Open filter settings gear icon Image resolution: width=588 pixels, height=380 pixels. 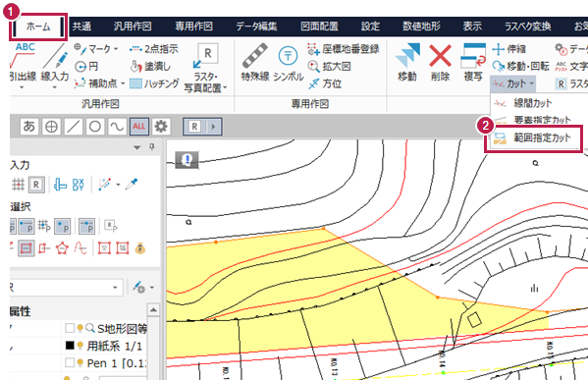[x=161, y=127]
